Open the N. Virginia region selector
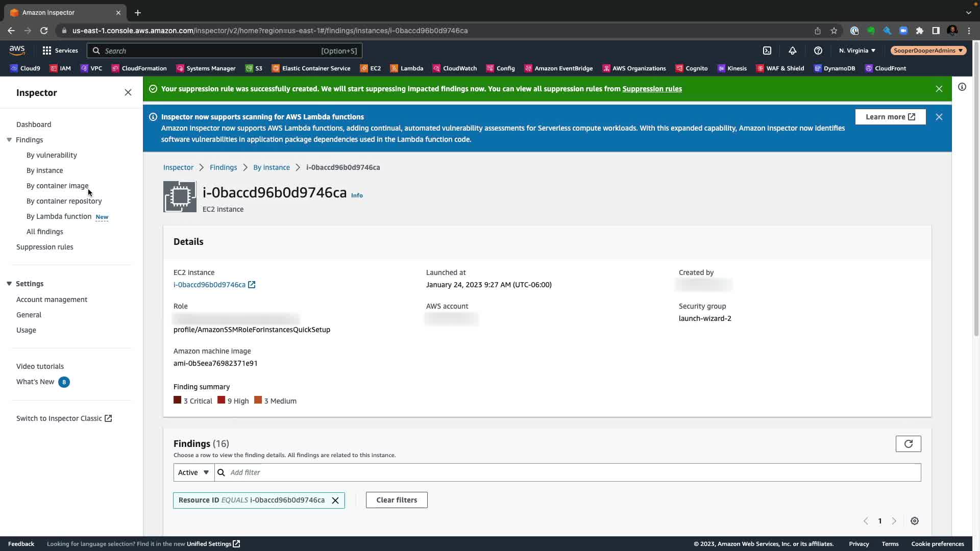 pyautogui.click(x=857, y=51)
